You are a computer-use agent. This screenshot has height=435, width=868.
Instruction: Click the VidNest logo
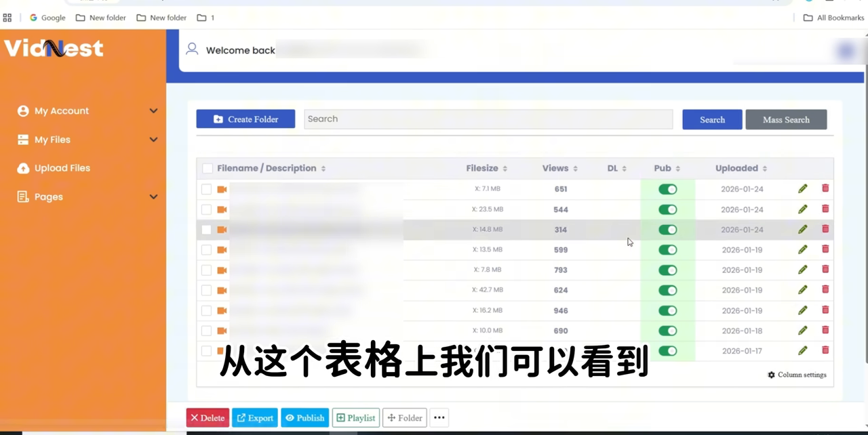coord(54,48)
